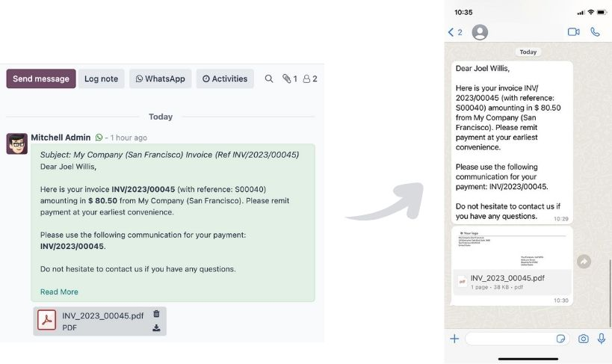Open the contact profile avatar in WhatsApp
This screenshot has height=364, width=612.
(x=480, y=32)
